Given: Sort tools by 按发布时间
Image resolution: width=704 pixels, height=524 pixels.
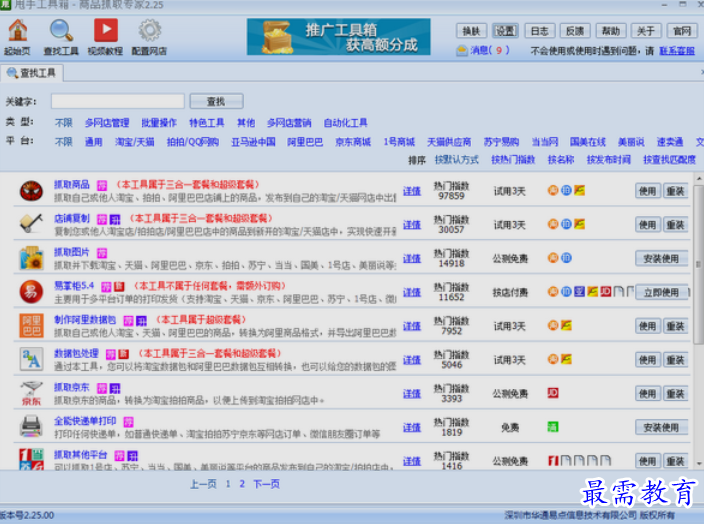Looking at the screenshot, I should 608,159.
